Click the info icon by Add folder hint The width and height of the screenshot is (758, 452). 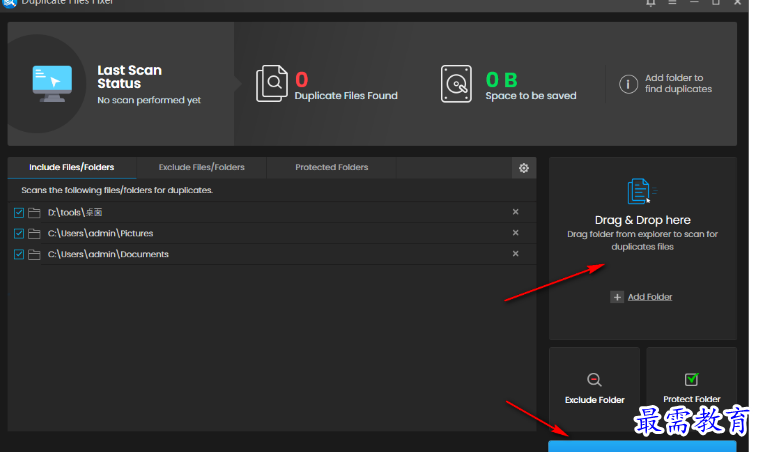(628, 84)
